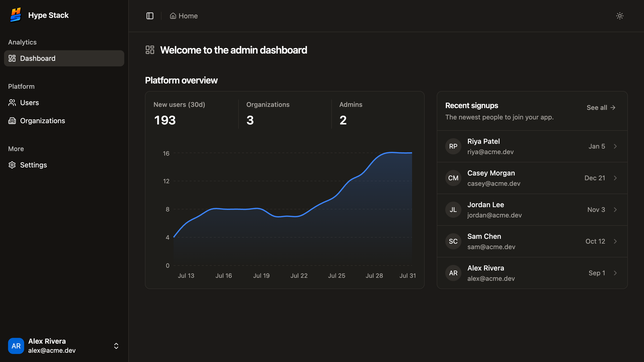Image resolution: width=644 pixels, height=362 pixels.
Task: Open Alex Rivera's signup row chevron
Action: click(615, 273)
